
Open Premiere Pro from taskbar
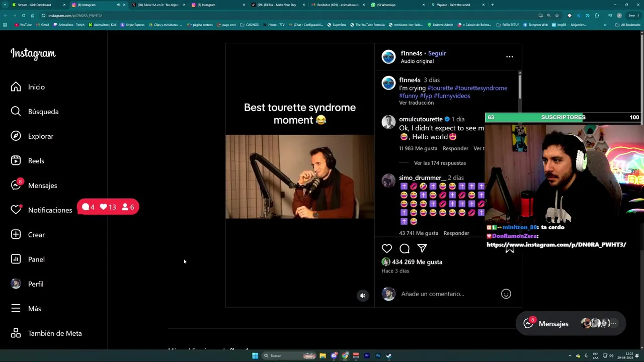[x=367, y=356]
